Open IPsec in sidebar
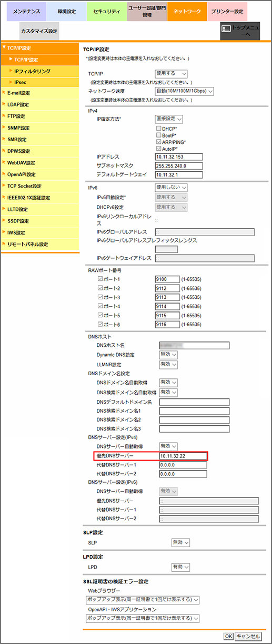The image size is (272, 644). click(x=39, y=83)
